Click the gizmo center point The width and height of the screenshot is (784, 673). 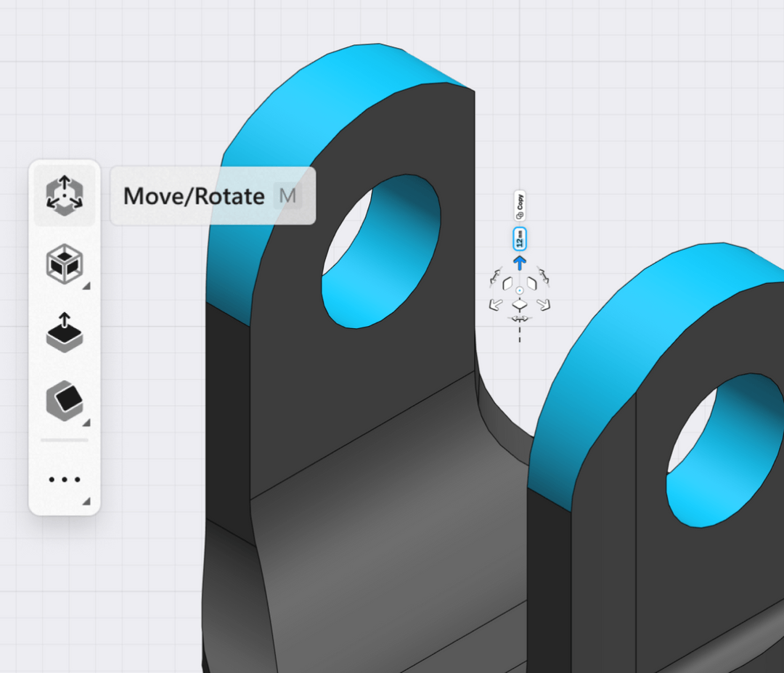click(518, 290)
